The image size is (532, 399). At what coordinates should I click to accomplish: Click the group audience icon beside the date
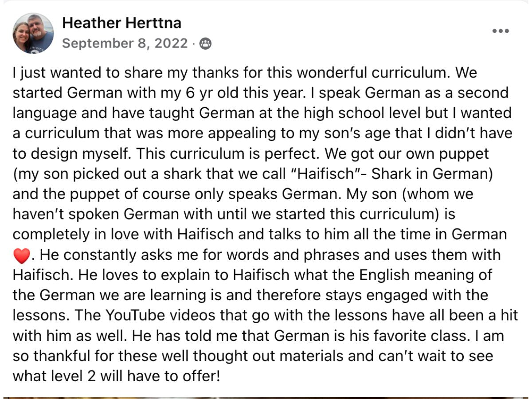click(x=205, y=43)
